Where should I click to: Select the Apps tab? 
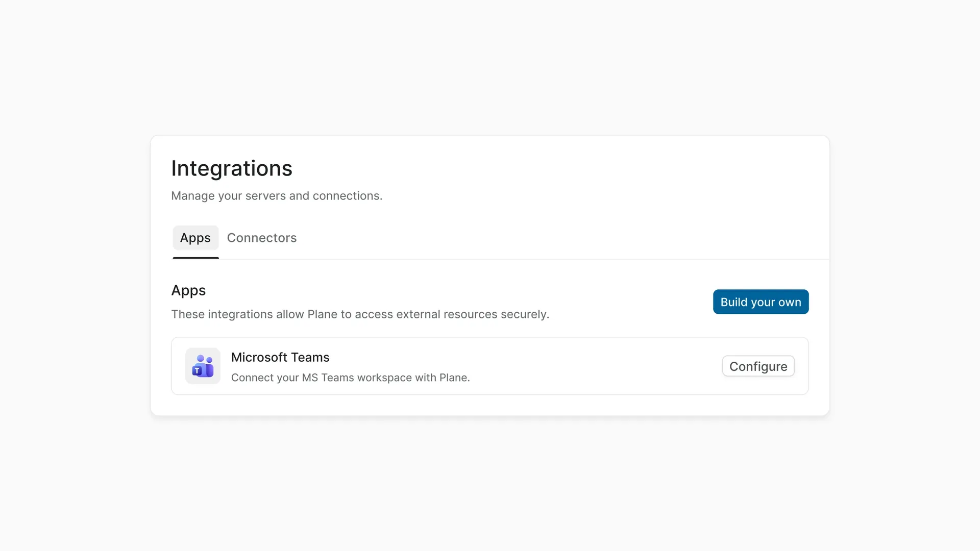click(x=195, y=238)
